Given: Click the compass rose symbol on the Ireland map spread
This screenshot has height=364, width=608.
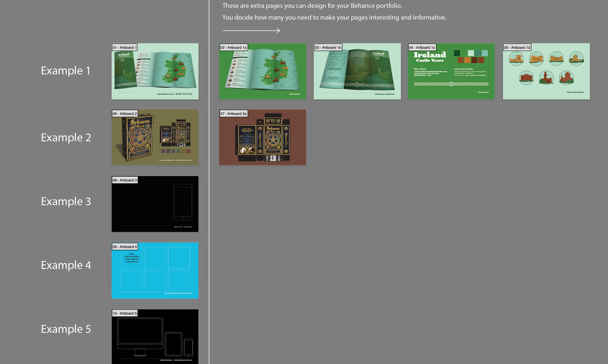Looking at the screenshot, I should tap(188, 56).
